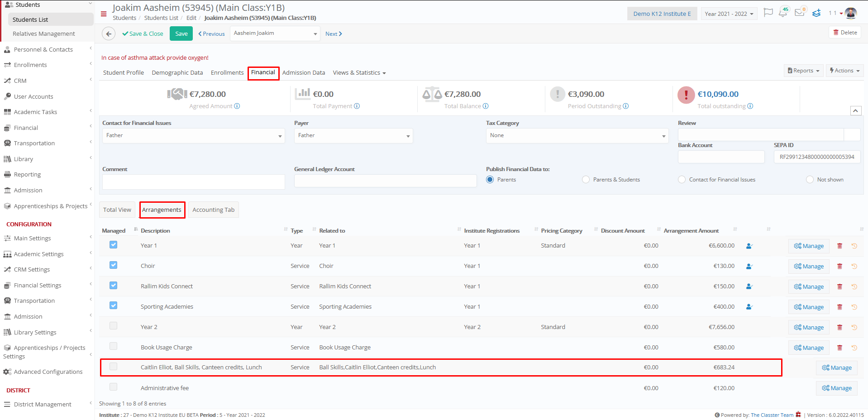Open the mail envelope icon
The height and width of the screenshot is (420, 868).
[800, 13]
